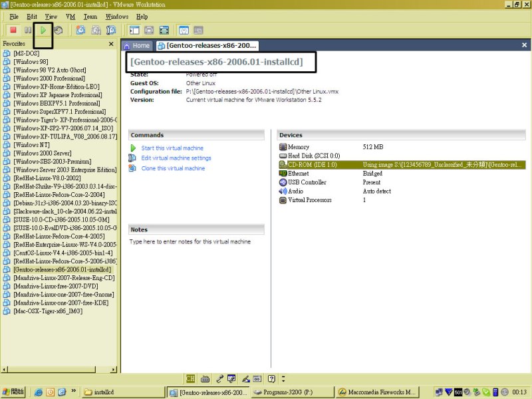Viewport: 532px width, 399px height.
Task: Click the green arrow beside Start this virtual machine
Action: point(133,148)
